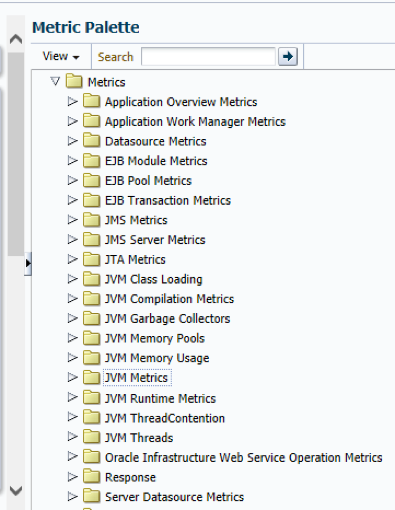Click the JVM Threads folder icon

coord(91,437)
